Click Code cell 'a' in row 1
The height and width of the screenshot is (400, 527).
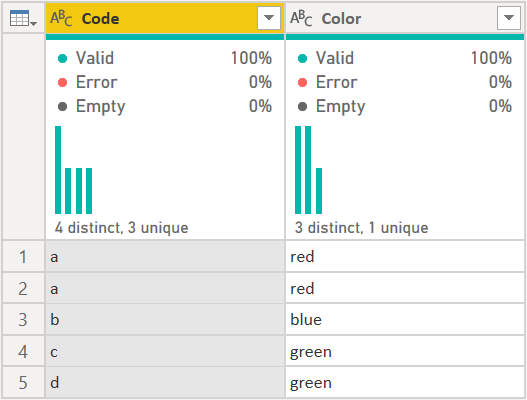pos(165,257)
